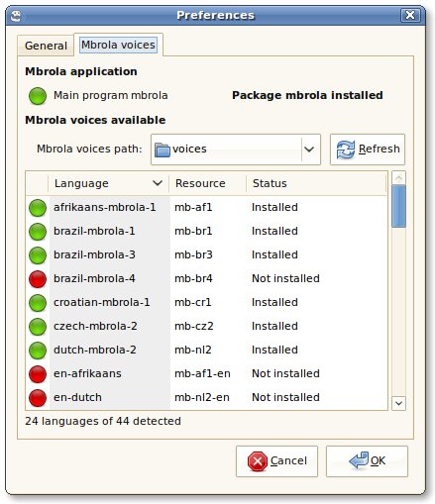Select the afrikaans-mbrola-1 language row
Viewport: 435px width, 504px height.
pyautogui.click(x=207, y=207)
